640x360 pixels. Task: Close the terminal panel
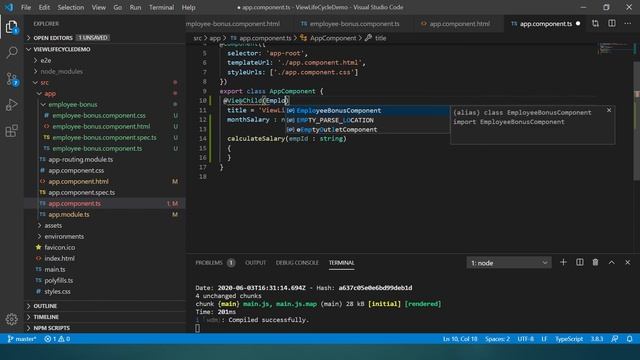627,262
